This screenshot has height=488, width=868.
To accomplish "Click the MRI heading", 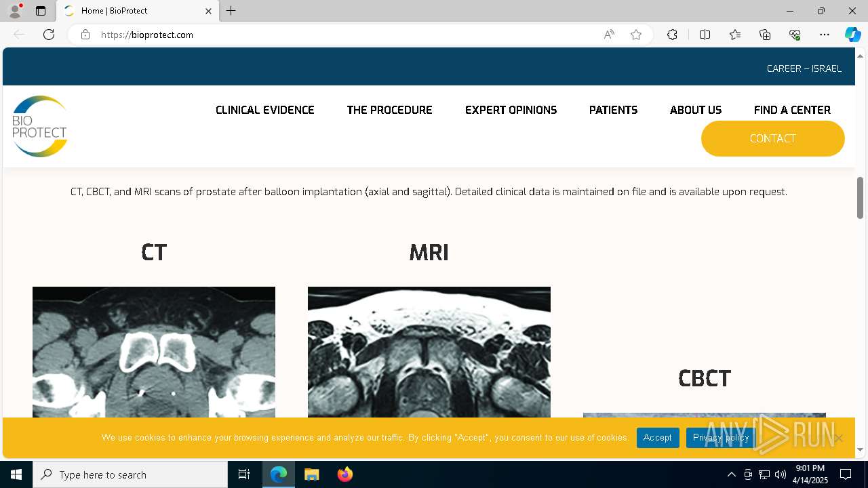I will (429, 253).
